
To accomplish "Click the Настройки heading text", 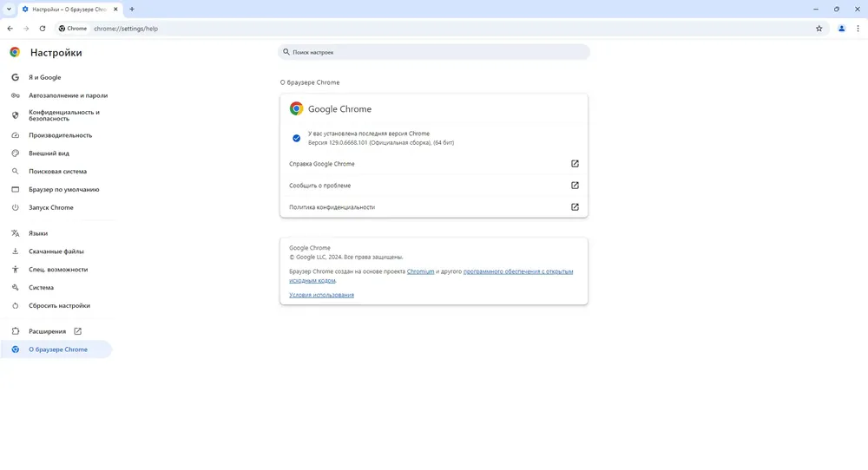I will click(56, 53).
